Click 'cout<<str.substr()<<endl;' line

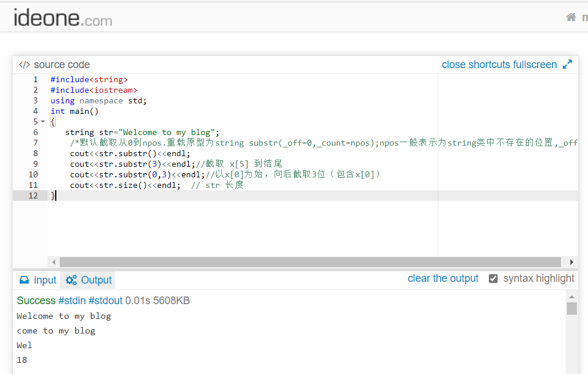click(x=130, y=153)
